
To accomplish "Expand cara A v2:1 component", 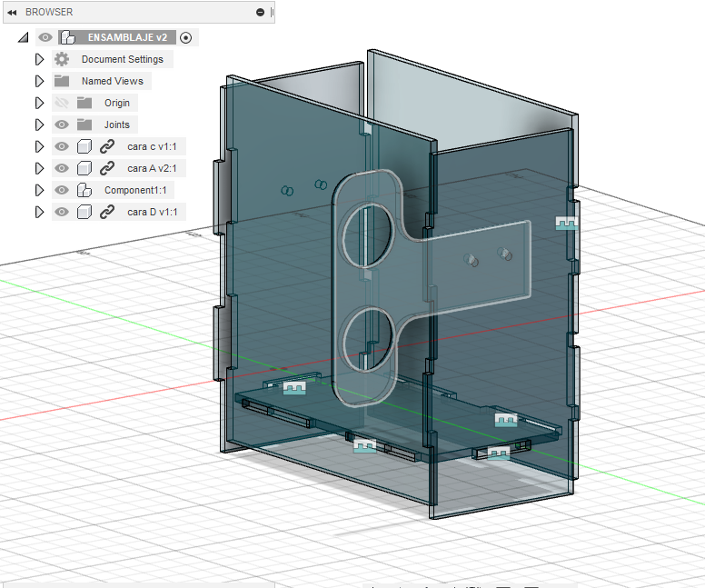I will (x=40, y=168).
